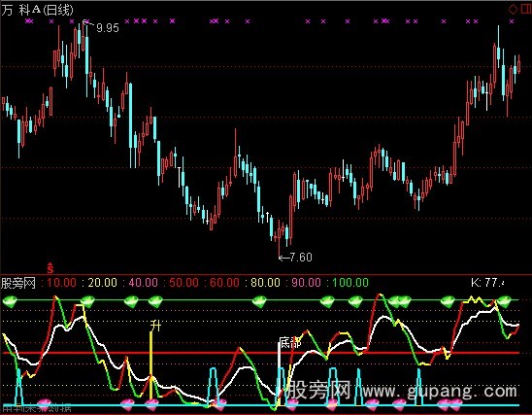The width and height of the screenshot is (532, 415).
Task: Click the red S marker below the chart
Action: point(50,268)
